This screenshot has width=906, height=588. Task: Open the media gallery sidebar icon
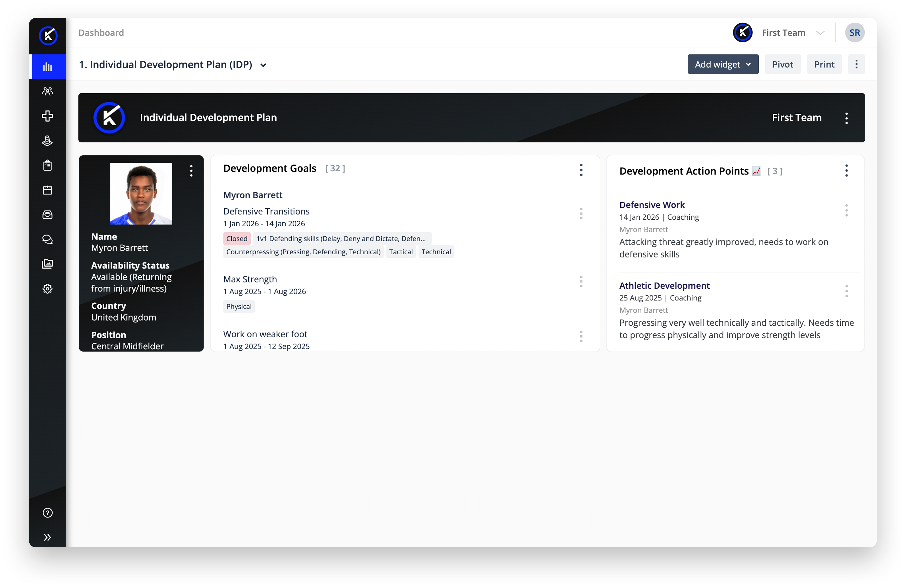click(x=47, y=264)
